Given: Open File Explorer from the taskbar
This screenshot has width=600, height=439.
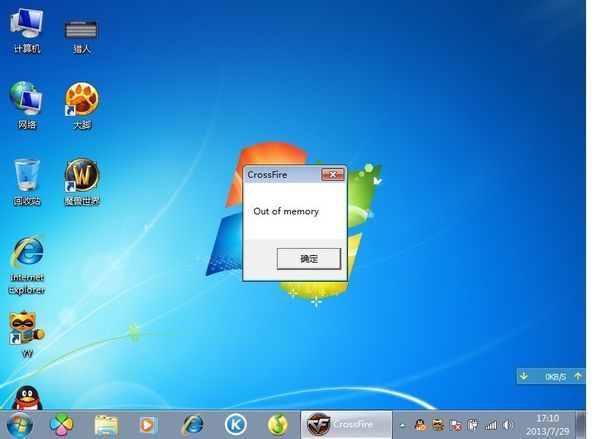Looking at the screenshot, I should click(106, 425).
